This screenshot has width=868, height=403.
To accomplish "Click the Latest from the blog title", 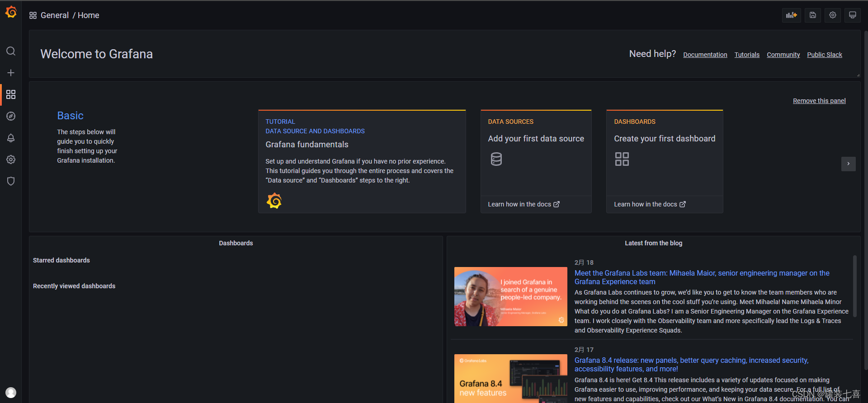I will coord(654,243).
